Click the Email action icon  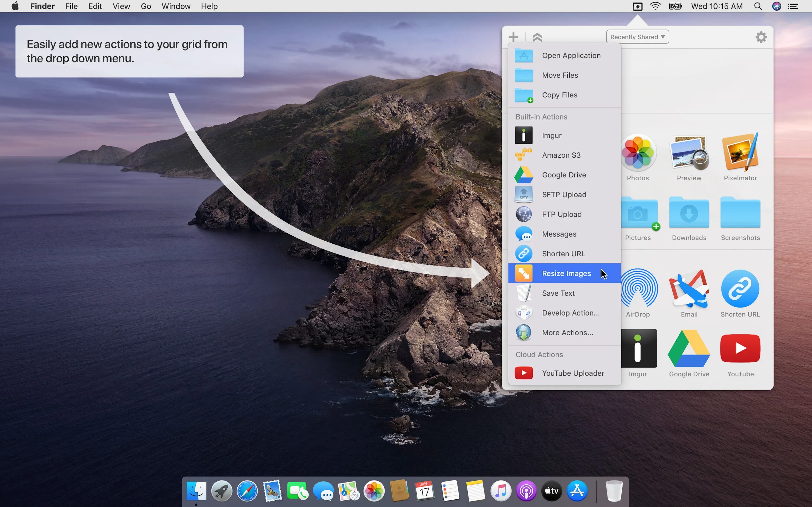689,289
